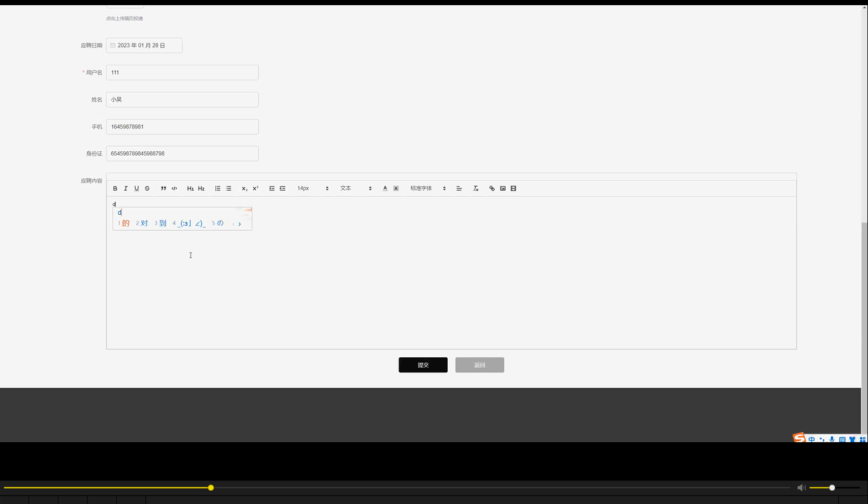Go to next page of IME candidates
This screenshot has width=868, height=504.
[239, 224]
